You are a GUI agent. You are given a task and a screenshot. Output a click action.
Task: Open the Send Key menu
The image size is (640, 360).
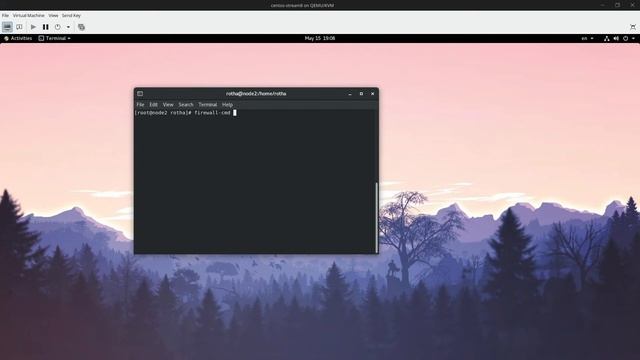pyautogui.click(x=71, y=16)
